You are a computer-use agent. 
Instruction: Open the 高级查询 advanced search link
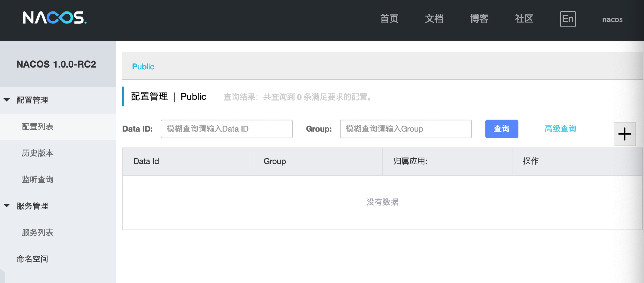(560, 129)
